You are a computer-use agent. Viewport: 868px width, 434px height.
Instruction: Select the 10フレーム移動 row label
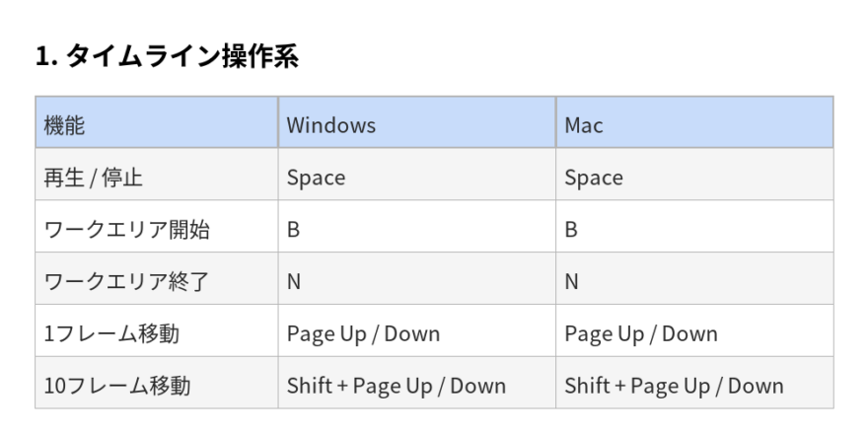[x=117, y=386]
